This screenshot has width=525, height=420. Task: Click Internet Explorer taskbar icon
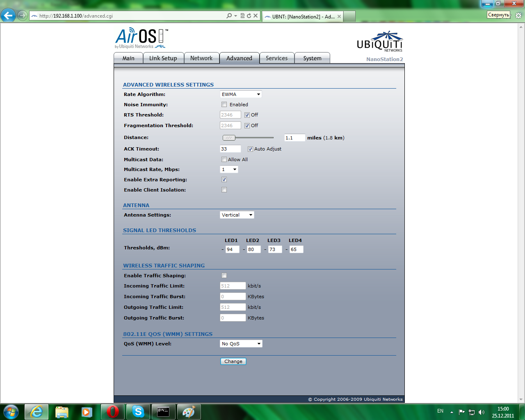(37, 412)
